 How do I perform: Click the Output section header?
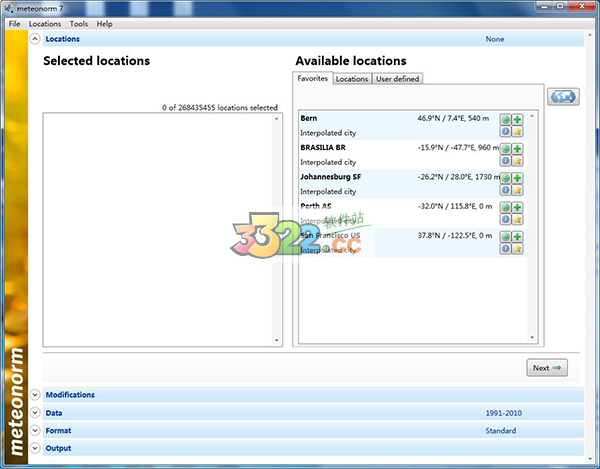[x=313, y=448]
